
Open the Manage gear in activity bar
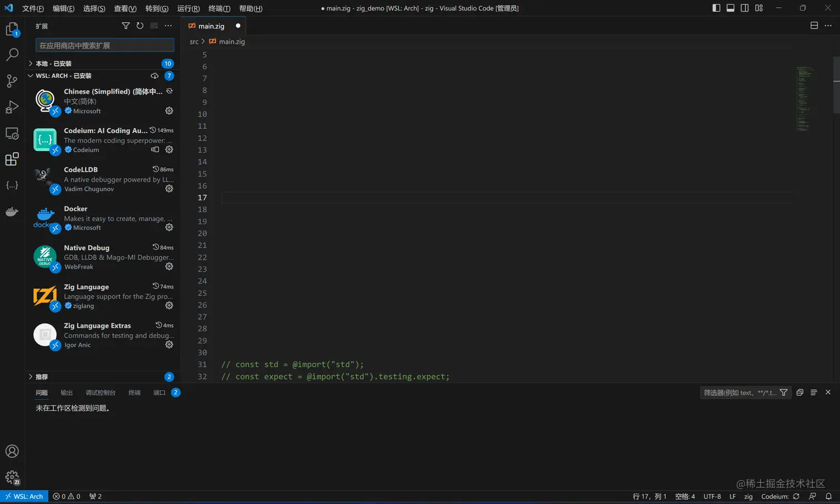point(12,477)
